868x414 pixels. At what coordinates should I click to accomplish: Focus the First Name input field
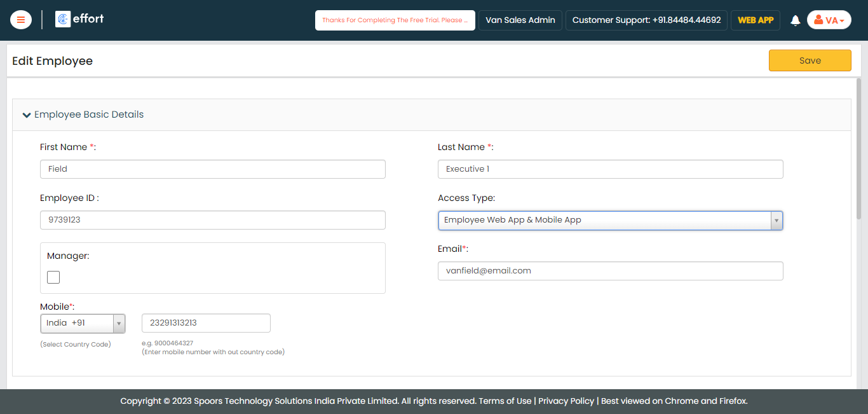212,169
